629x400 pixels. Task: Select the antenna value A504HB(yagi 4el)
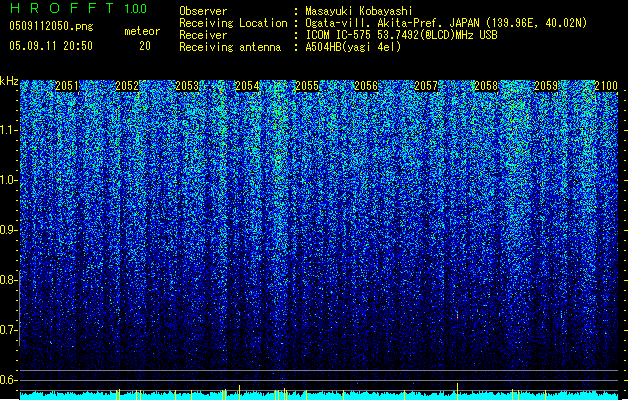(x=353, y=47)
